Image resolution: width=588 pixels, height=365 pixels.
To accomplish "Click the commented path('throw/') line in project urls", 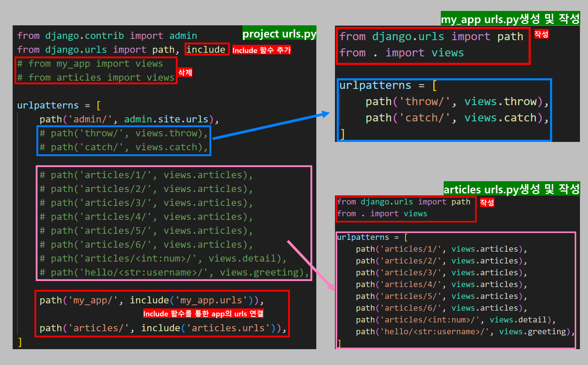I will 124,133.
